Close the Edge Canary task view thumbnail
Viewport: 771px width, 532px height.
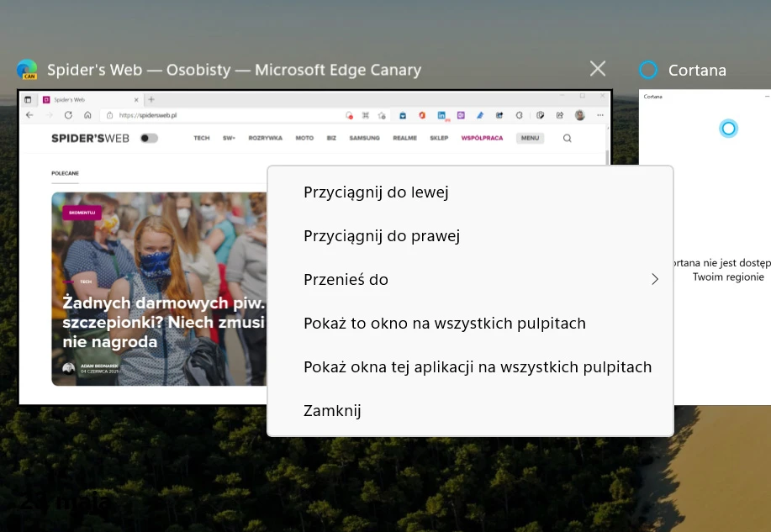tap(598, 69)
